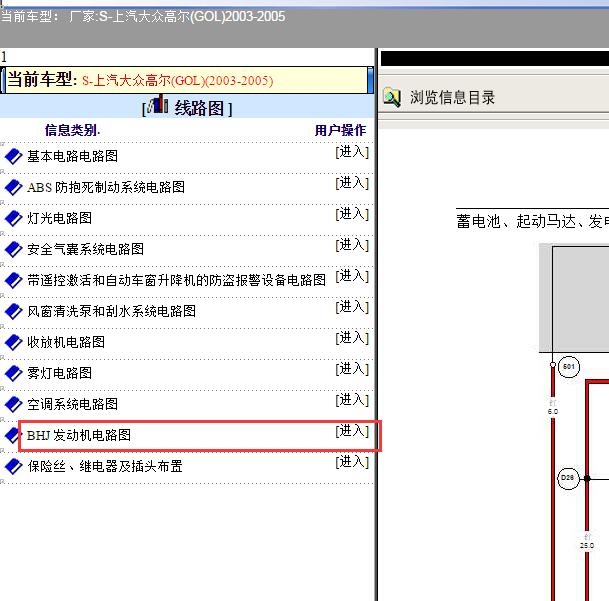Select the 收放机电路图 entry text
The height and width of the screenshot is (601, 609).
[66, 342]
